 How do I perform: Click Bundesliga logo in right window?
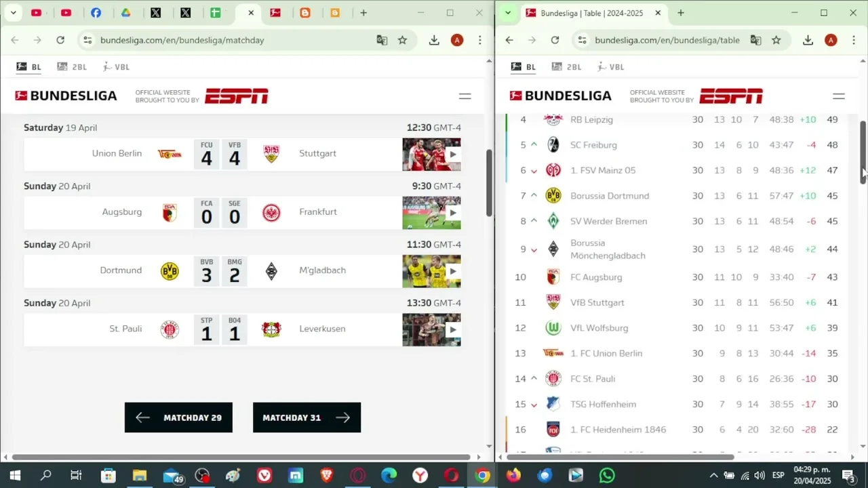[561, 96]
